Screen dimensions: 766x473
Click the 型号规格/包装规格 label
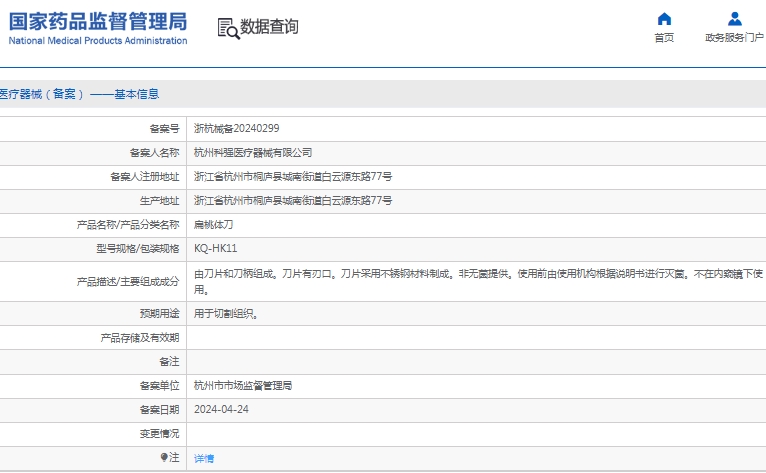click(138, 249)
